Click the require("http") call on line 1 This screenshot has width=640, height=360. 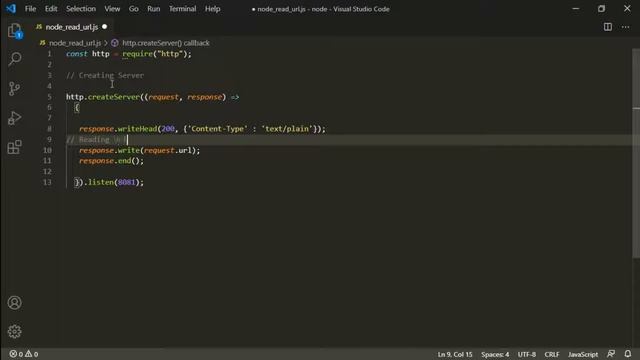[155, 54]
